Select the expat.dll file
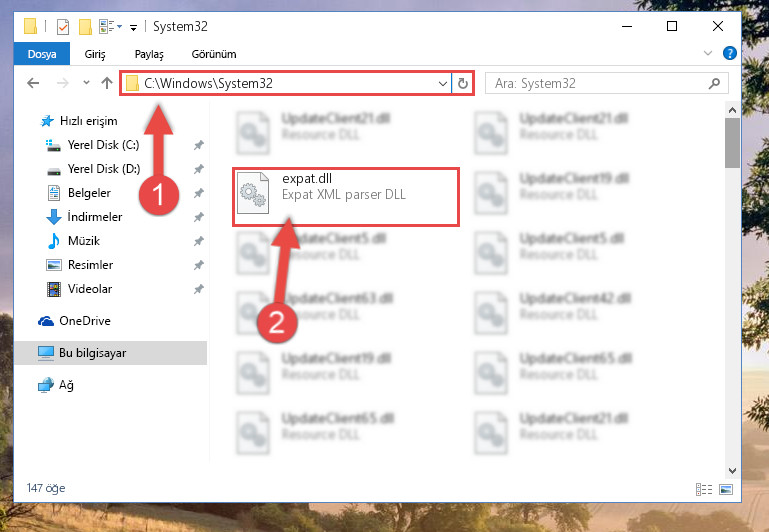 pos(346,197)
